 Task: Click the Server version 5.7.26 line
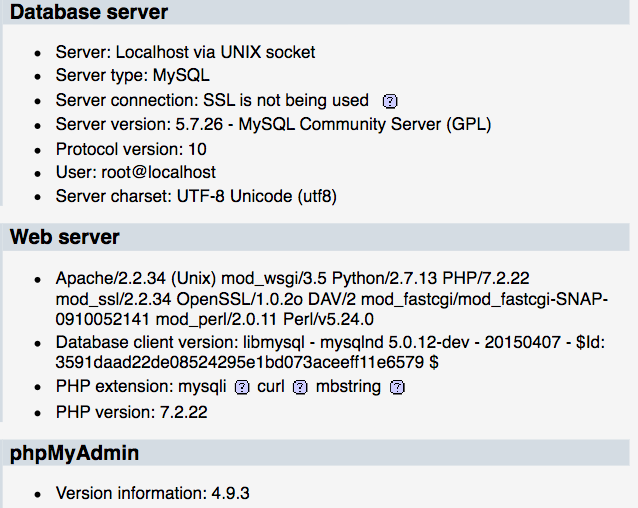point(273,124)
